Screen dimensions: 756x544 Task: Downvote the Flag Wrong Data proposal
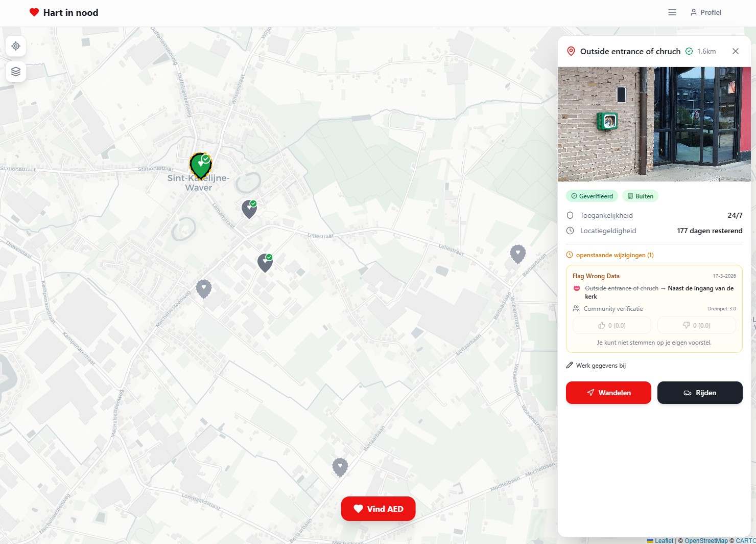(696, 325)
